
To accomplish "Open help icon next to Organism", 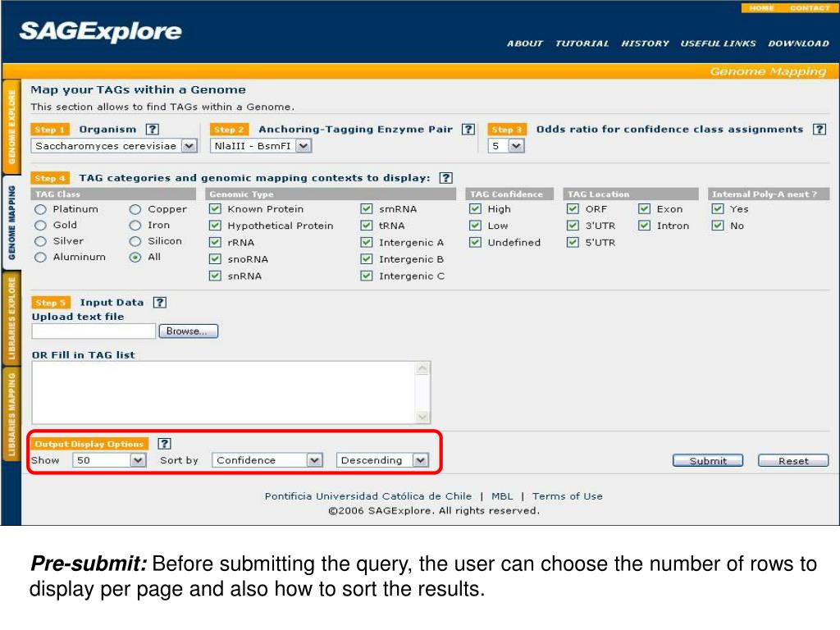I will pos(153,129).
